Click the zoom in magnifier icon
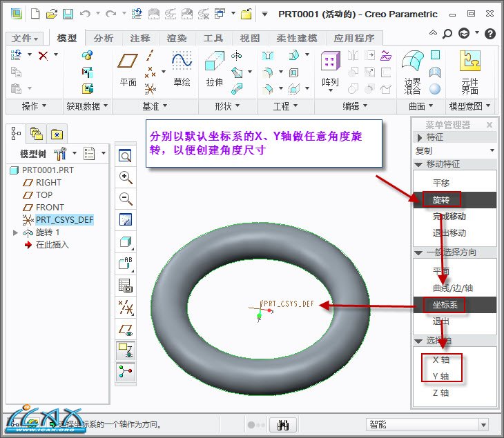504x438 pixels. point(126,177)
